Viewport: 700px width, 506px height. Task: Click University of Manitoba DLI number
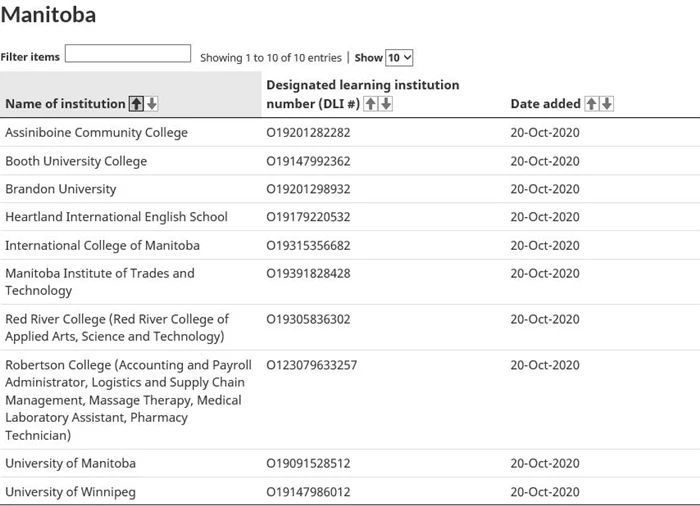(x=308, y=463)
